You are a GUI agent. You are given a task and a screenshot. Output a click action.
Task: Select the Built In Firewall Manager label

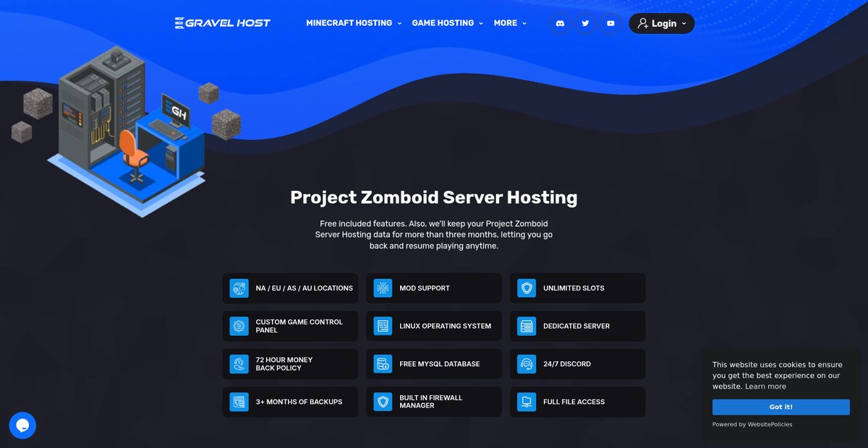431,402
